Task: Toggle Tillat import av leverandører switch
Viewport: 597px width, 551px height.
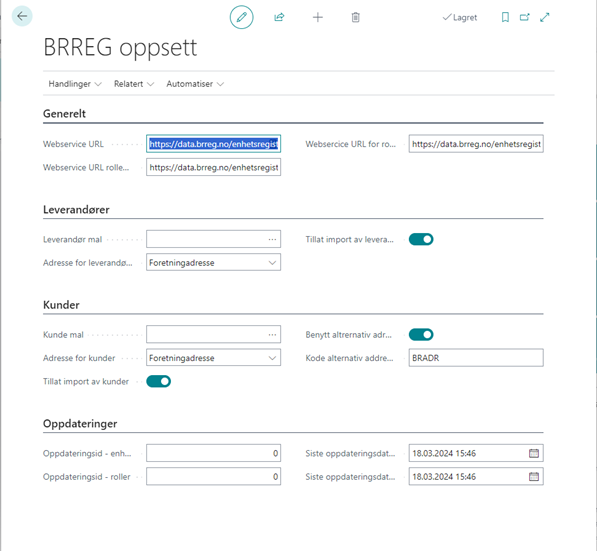Action: point(421,239)
